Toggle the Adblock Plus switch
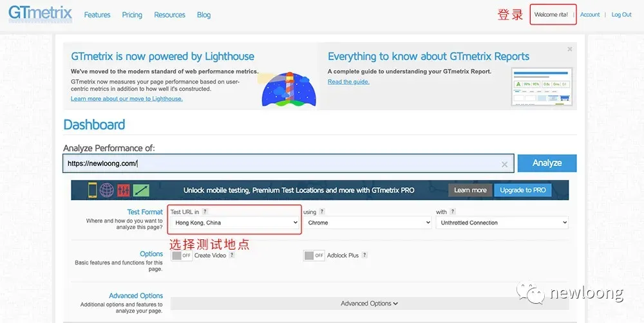 [x=314, y=255]
